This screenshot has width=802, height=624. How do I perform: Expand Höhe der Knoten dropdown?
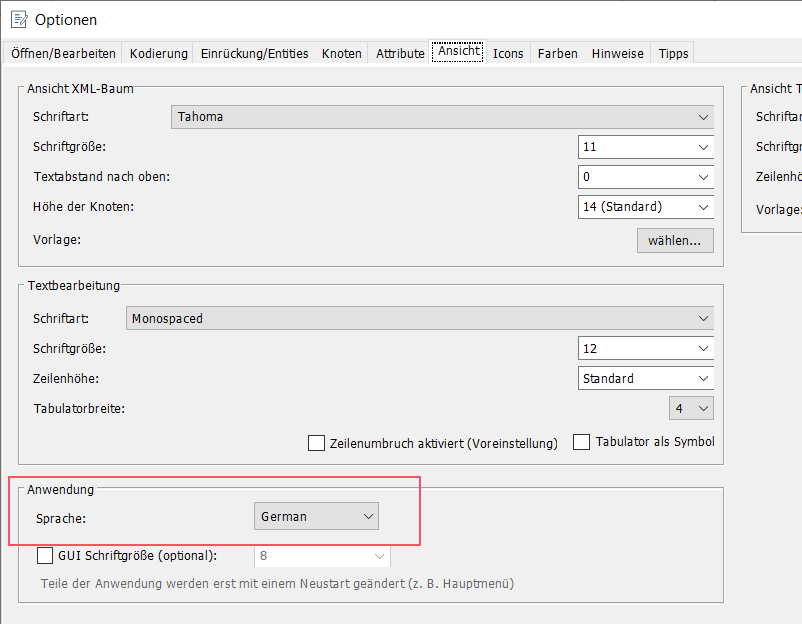click(x=646, y=207)
